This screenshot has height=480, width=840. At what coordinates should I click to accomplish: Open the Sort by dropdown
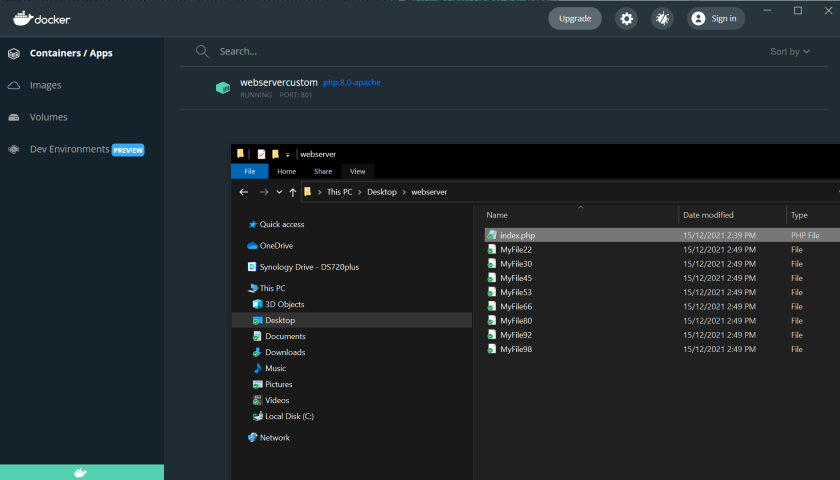click(x=790, y=51)
